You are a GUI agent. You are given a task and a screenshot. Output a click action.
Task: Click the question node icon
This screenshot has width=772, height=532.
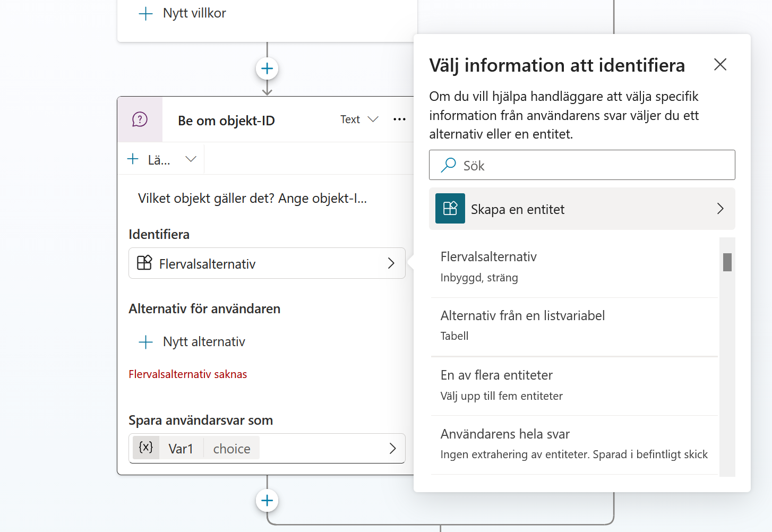[140, 119]
